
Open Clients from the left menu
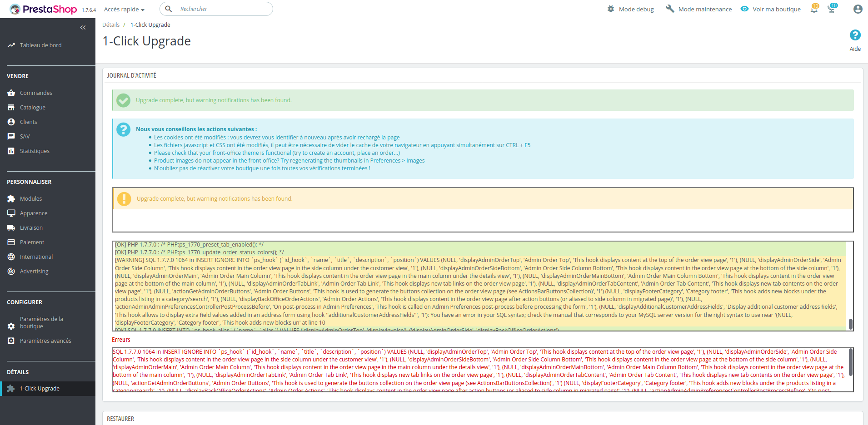click(28, 122)
